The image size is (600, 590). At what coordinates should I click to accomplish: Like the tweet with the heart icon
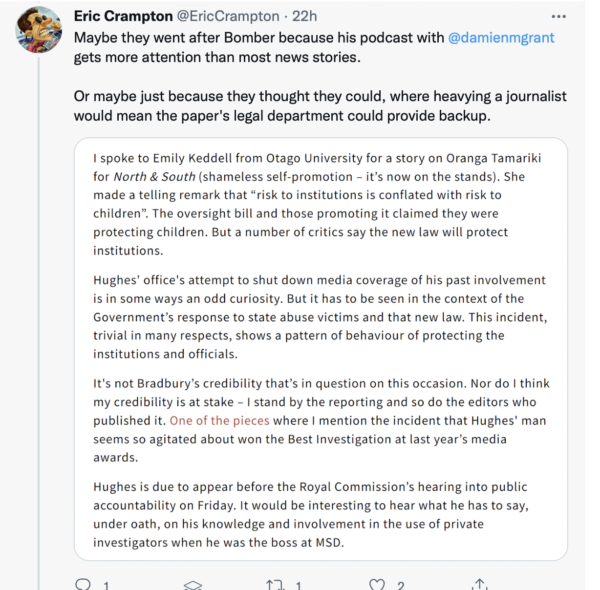pyautogui.click(x=376, y=582)
